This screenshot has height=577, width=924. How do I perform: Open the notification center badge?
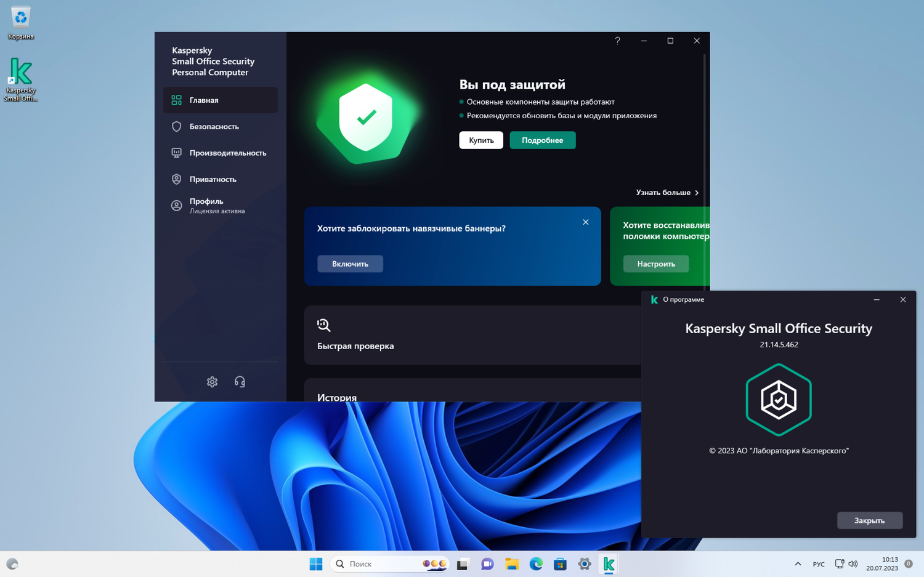coord(909,564)
